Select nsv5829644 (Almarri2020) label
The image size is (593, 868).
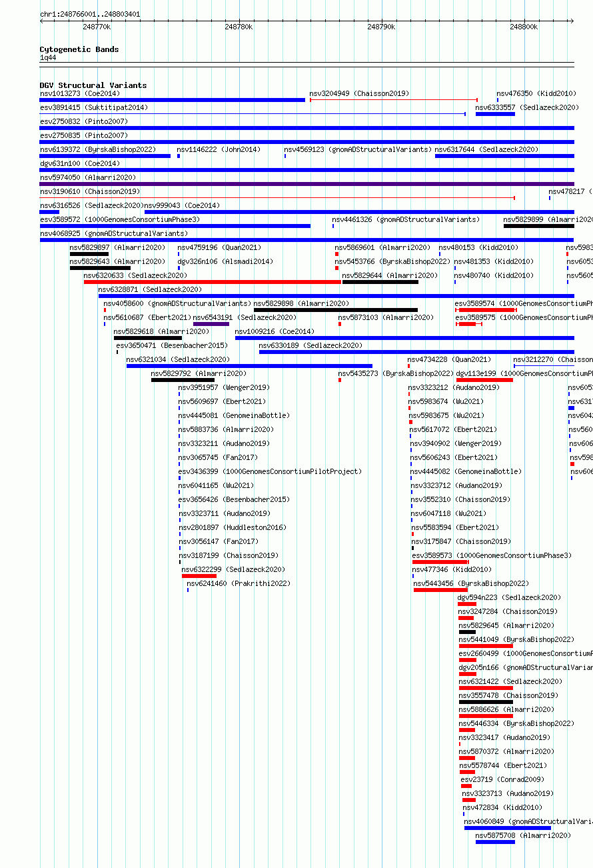390,275
